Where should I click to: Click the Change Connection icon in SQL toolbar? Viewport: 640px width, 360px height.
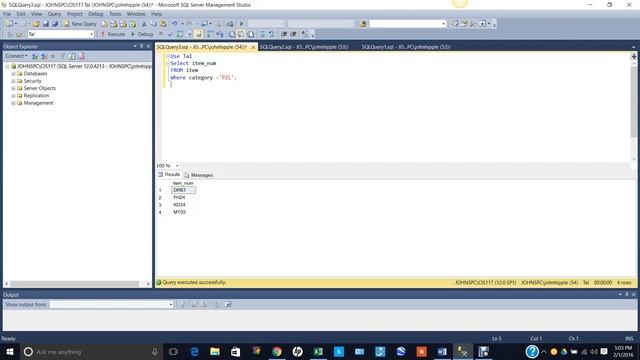(19, 34)
